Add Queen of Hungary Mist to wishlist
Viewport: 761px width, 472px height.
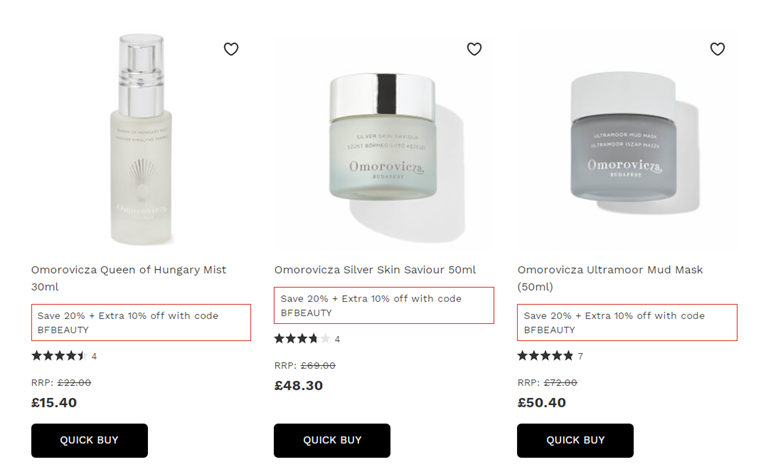coord(231,49)
